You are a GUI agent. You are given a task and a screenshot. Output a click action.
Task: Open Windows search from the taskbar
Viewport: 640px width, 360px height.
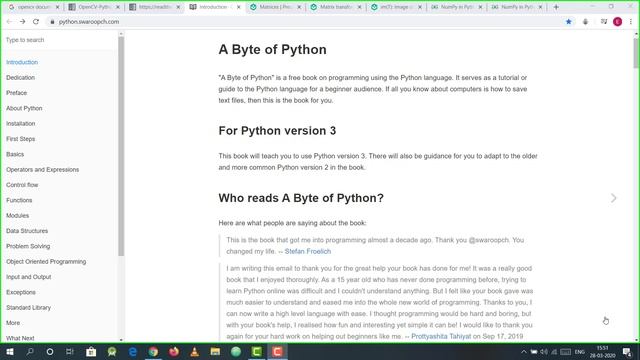[30, 351]
